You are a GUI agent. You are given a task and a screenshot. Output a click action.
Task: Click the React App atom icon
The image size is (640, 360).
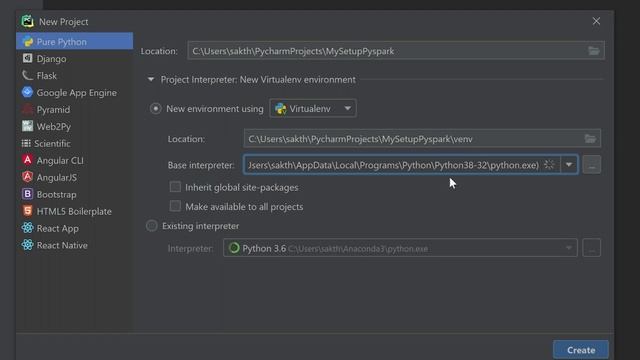coord(27,228)
